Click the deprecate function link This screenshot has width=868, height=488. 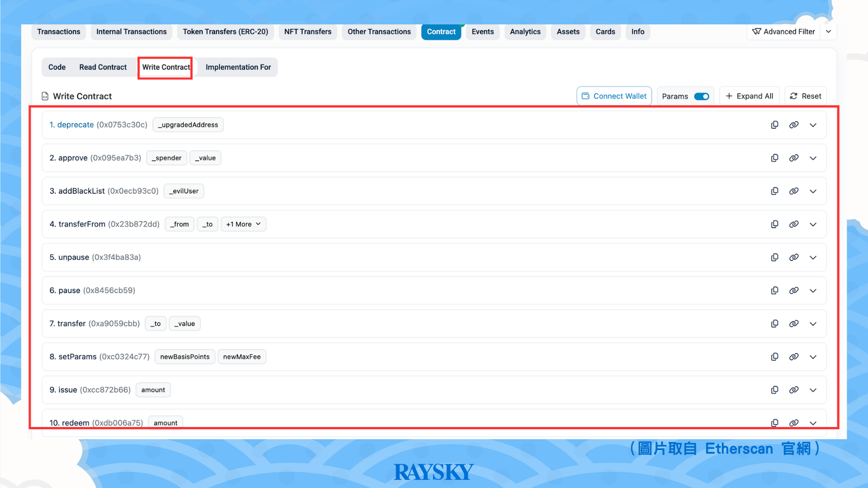pos(75,125)
